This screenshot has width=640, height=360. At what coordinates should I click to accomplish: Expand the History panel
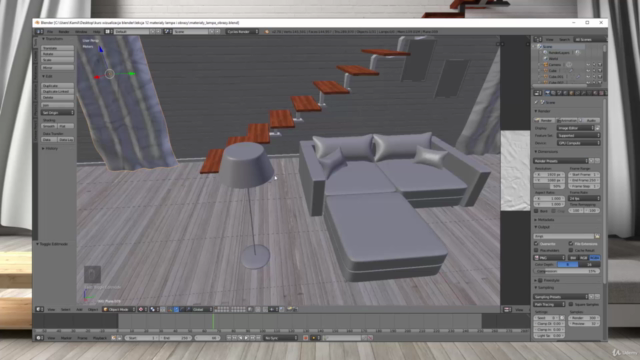coord(51,149)
